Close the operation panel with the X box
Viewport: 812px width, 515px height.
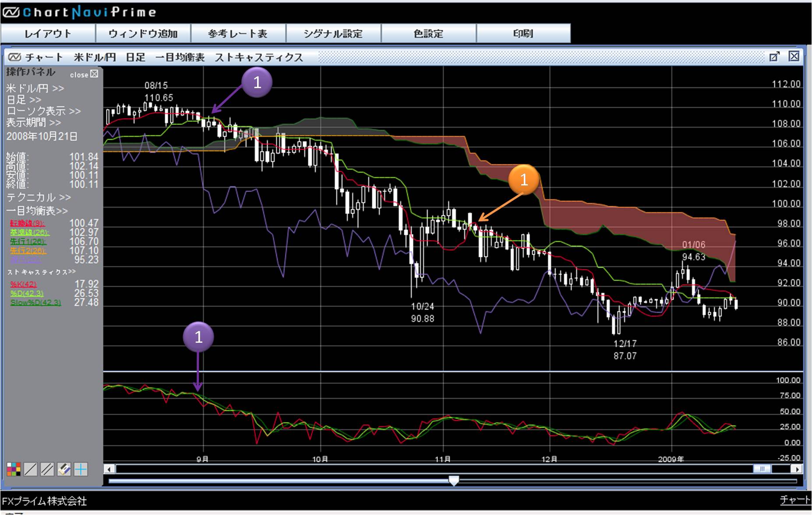point(94,74)
